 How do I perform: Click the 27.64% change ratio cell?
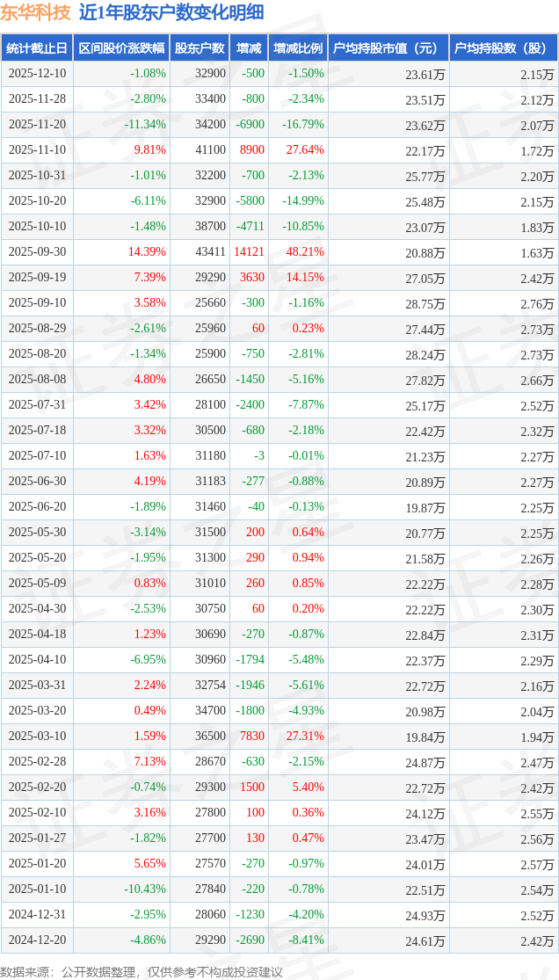298,150
